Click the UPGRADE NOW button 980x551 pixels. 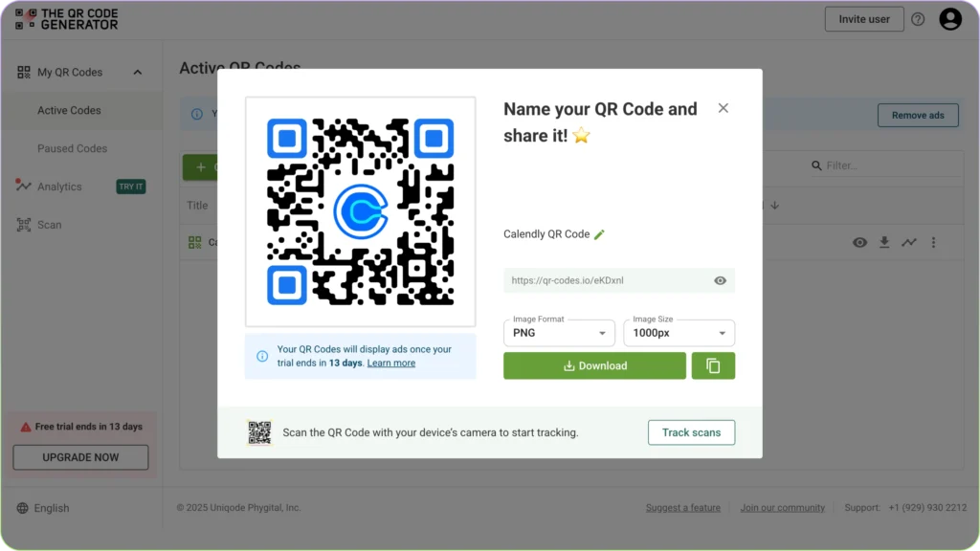[80, 457]
